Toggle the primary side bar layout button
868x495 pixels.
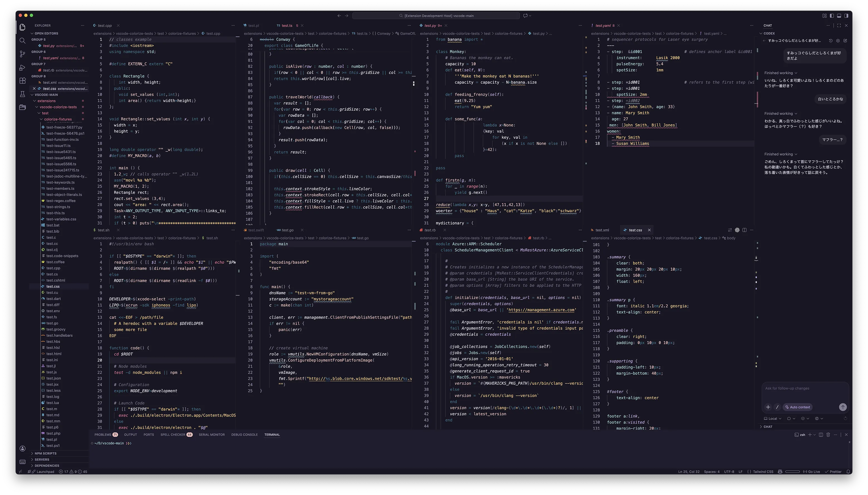click(x=832, y=16)
